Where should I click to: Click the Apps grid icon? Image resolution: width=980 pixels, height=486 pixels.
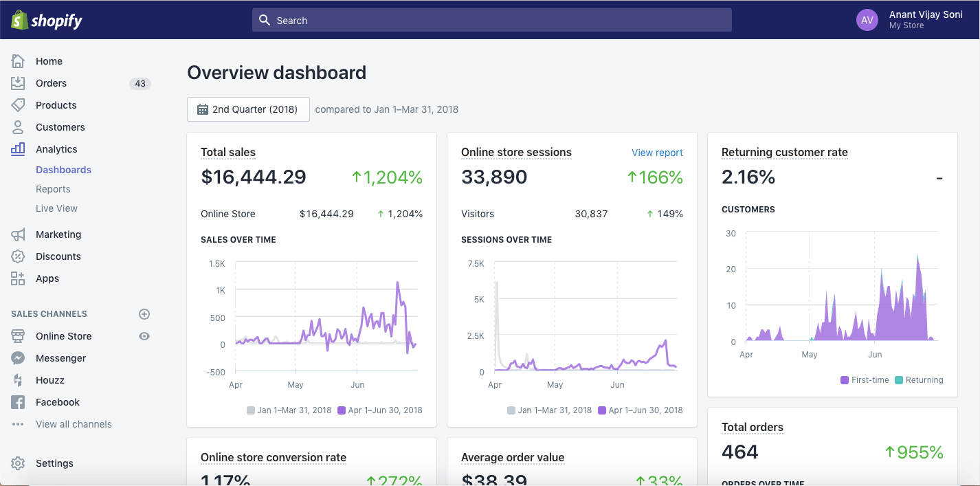coord(18,278)
